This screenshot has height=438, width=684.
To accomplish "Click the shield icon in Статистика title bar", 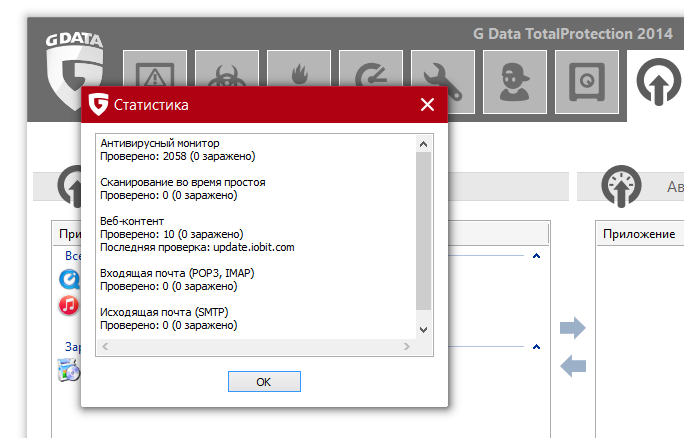I will [x=99, y=104].
